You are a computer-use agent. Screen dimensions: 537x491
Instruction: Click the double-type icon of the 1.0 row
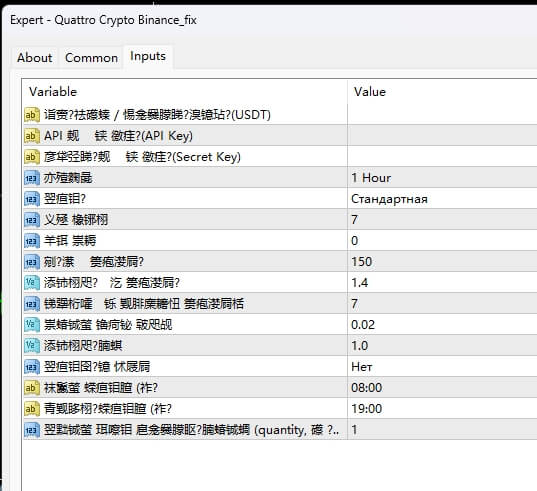pyautogui.click(x=32, y=345)
